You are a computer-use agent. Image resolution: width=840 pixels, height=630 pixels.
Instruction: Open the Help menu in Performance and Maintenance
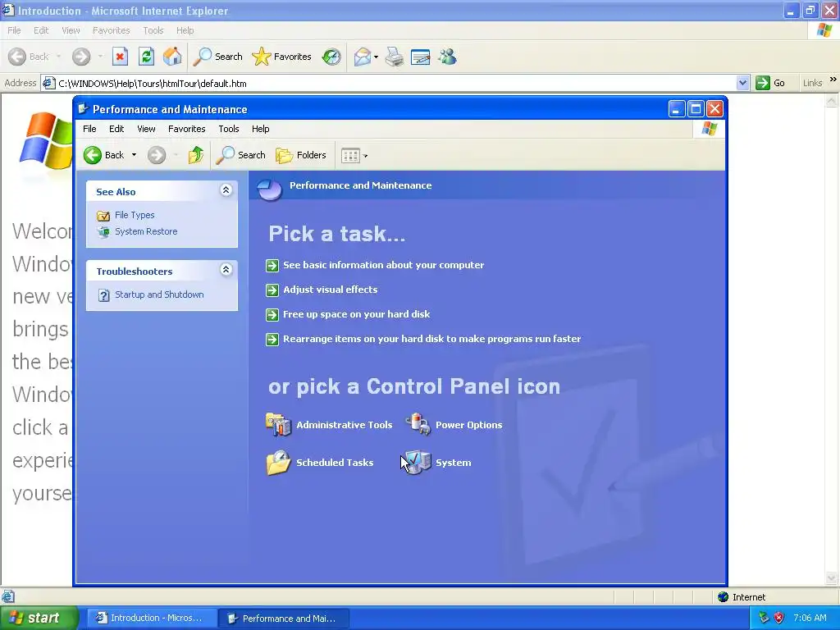260,129
